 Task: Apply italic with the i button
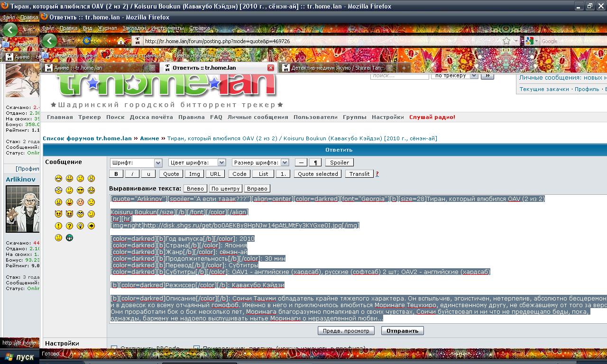132,174
